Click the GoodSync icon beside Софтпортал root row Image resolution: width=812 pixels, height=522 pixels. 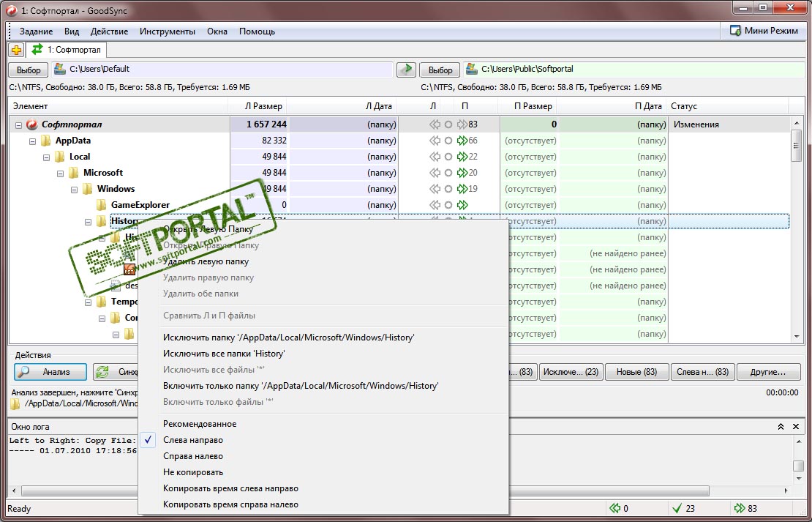tap(33, 124)
